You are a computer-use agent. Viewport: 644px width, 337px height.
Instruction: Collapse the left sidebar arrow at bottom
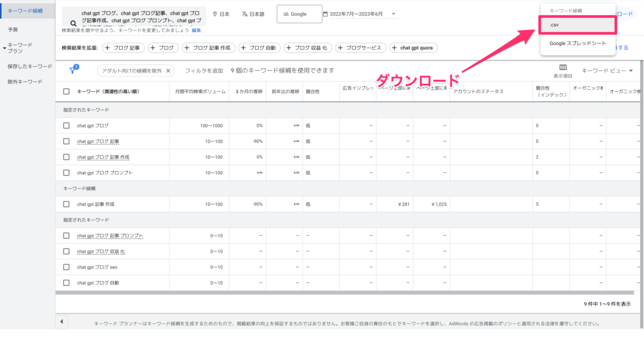[x=61, y=321]
